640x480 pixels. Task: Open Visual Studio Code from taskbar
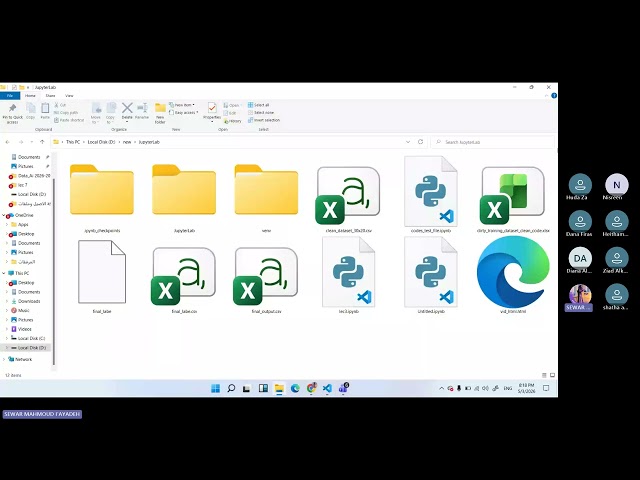[327, 388]
